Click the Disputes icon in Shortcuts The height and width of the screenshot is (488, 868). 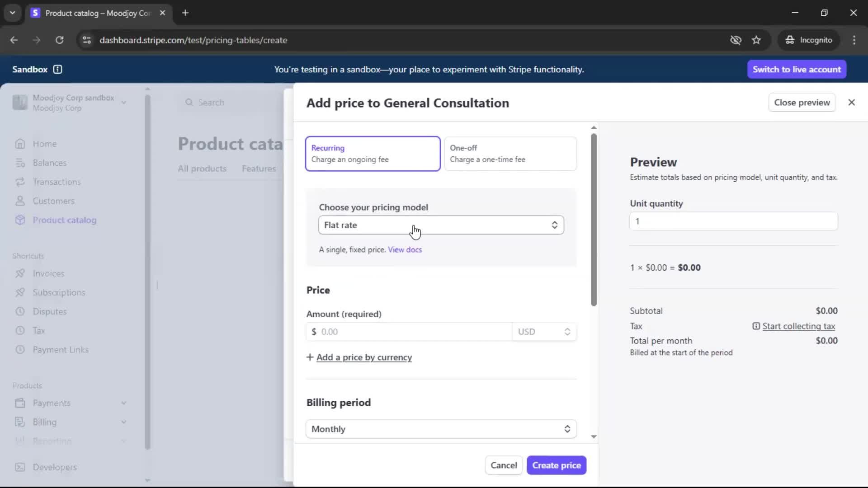point(20,311)
